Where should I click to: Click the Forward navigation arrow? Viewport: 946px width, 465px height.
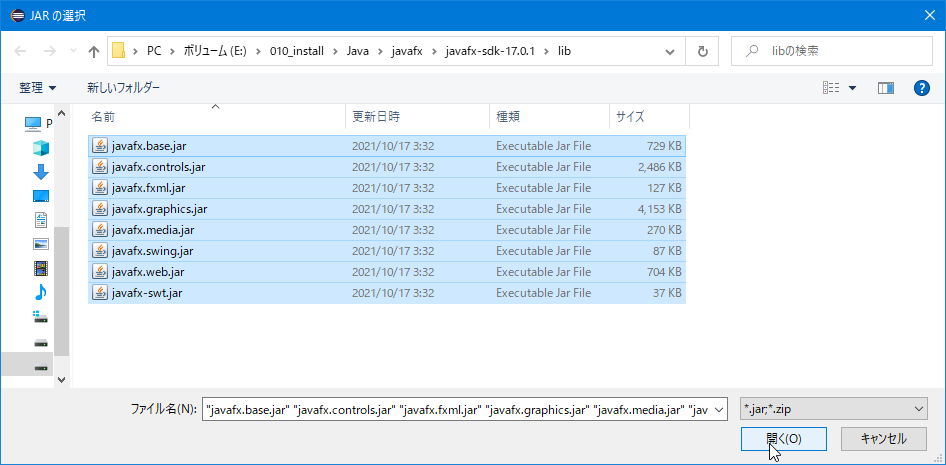(50, 52)
